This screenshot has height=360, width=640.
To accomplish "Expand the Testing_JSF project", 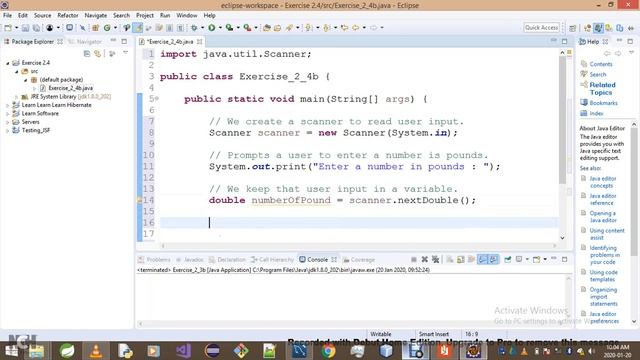I will [x=7, y=131].
